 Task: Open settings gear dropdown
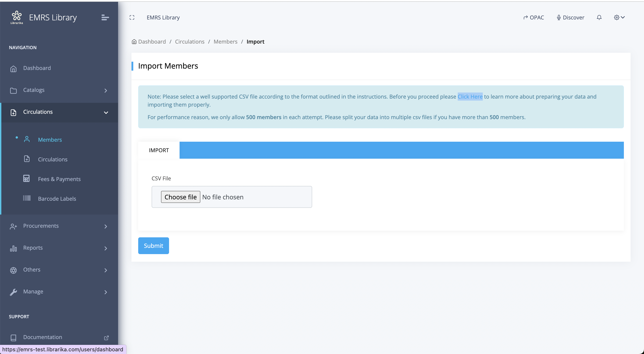click(x=619, y=17)
